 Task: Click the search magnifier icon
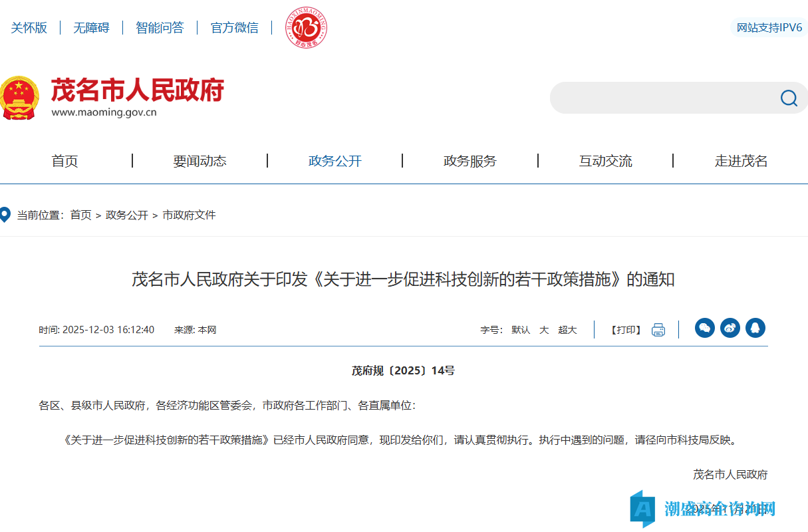789,98
